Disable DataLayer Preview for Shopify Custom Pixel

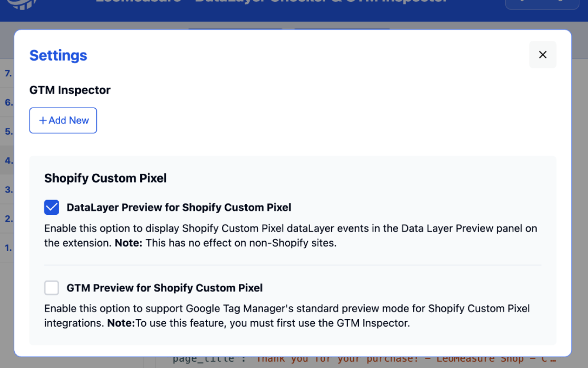coord(51,207)
